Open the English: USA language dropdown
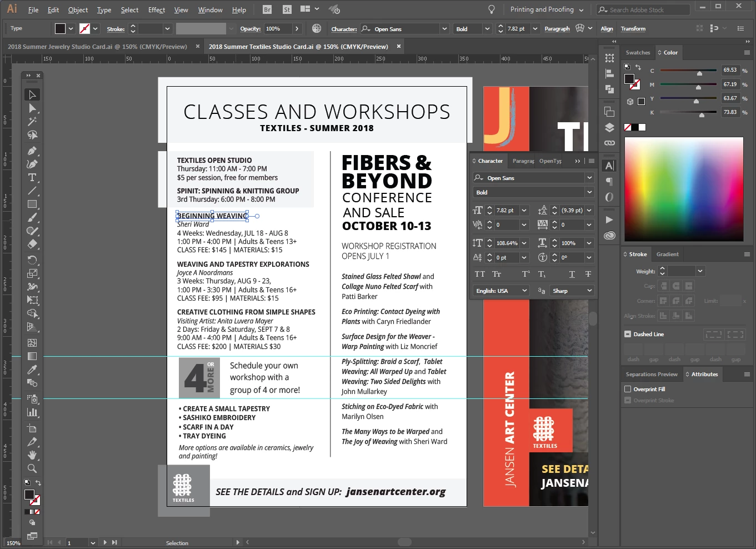This screenshot has width=756, height=549. pyautogui.click(x=501, y=291)
